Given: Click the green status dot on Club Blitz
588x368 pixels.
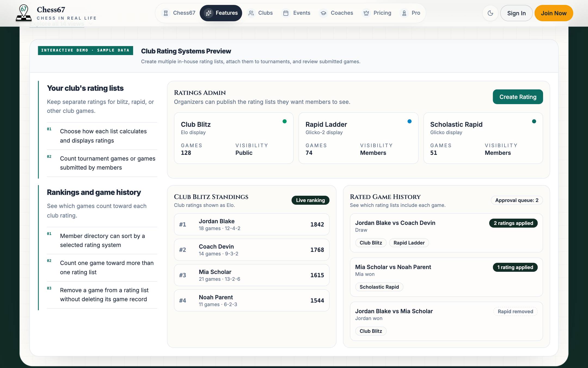Looking at the screenshot, I should (x=284, y=121).
